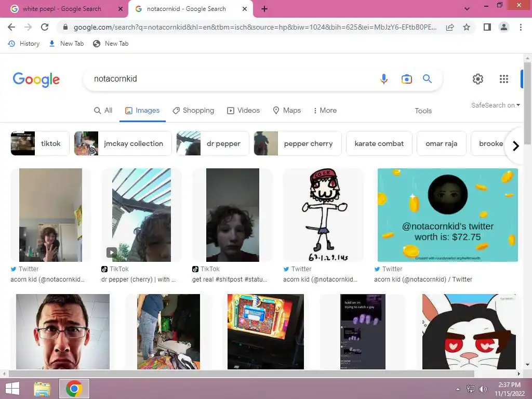Switch to the All results tab
532x399 pixels.
tap(103, 111)
